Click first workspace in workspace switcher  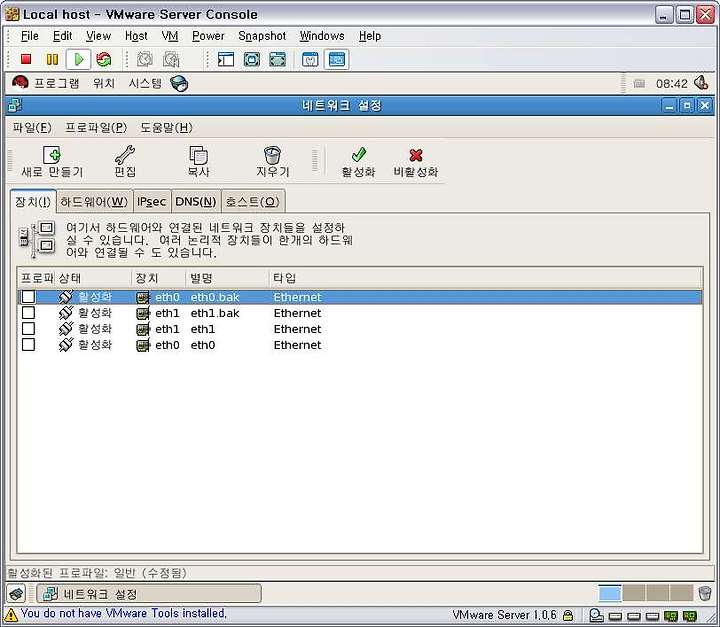pos(610,593)
